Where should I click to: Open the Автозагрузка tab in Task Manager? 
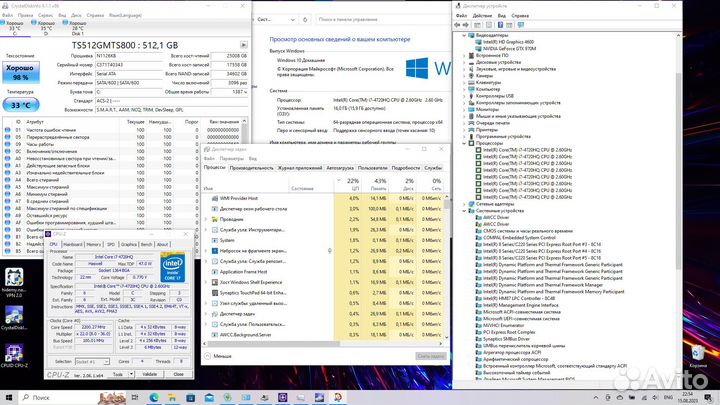(x=340, y=168)
